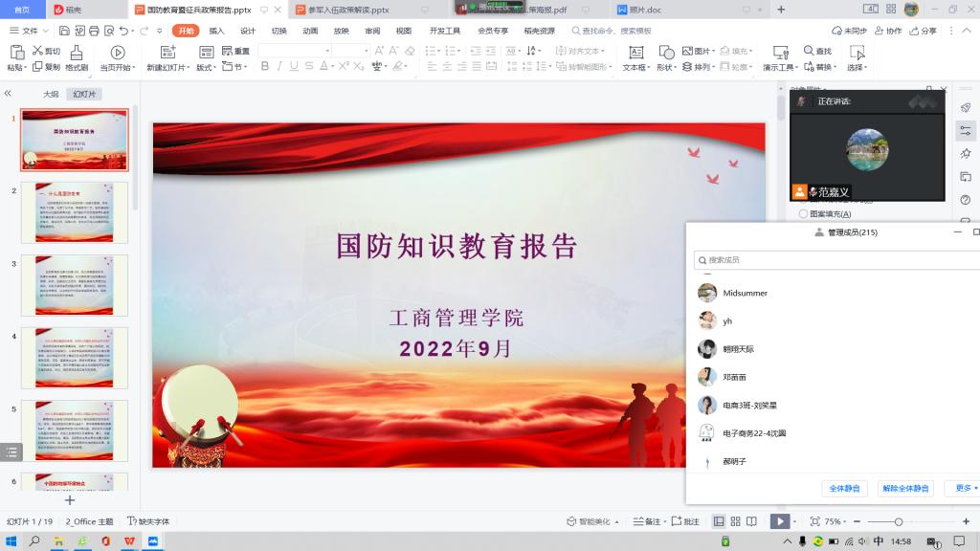Start slideshow from status bar play icon
Viewport: 980px width, 551px height.
(x=780, y=521)
